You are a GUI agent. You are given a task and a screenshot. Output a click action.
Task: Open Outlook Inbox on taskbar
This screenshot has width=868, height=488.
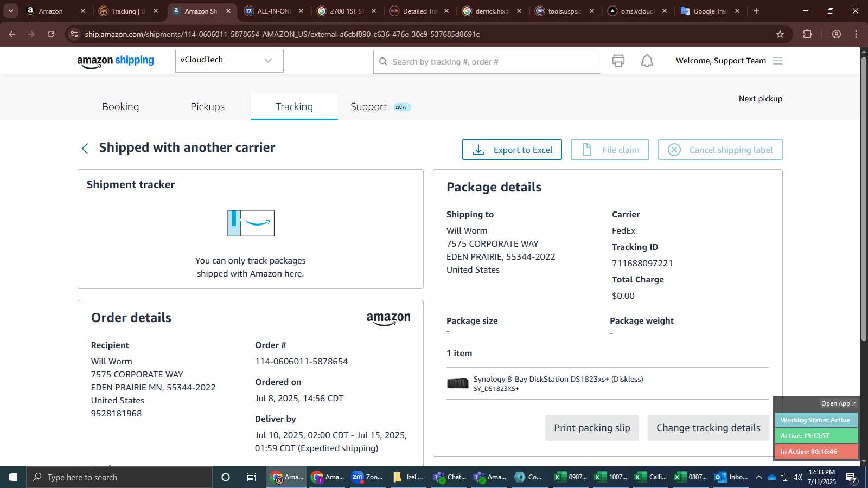click(731, 477)
